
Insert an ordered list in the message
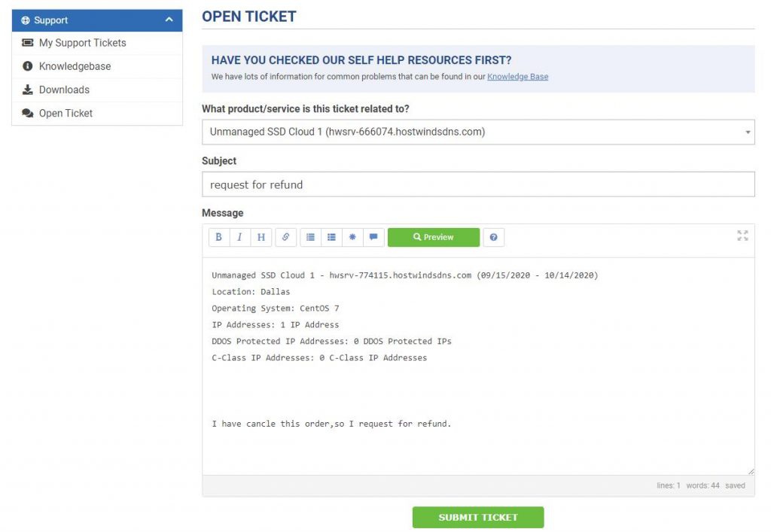pos(331,237)
